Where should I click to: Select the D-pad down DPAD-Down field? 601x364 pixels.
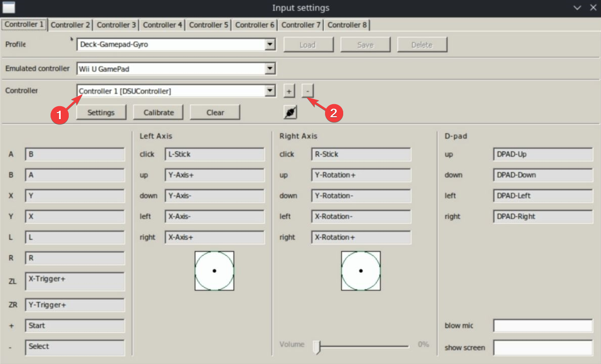click(543, 175)
